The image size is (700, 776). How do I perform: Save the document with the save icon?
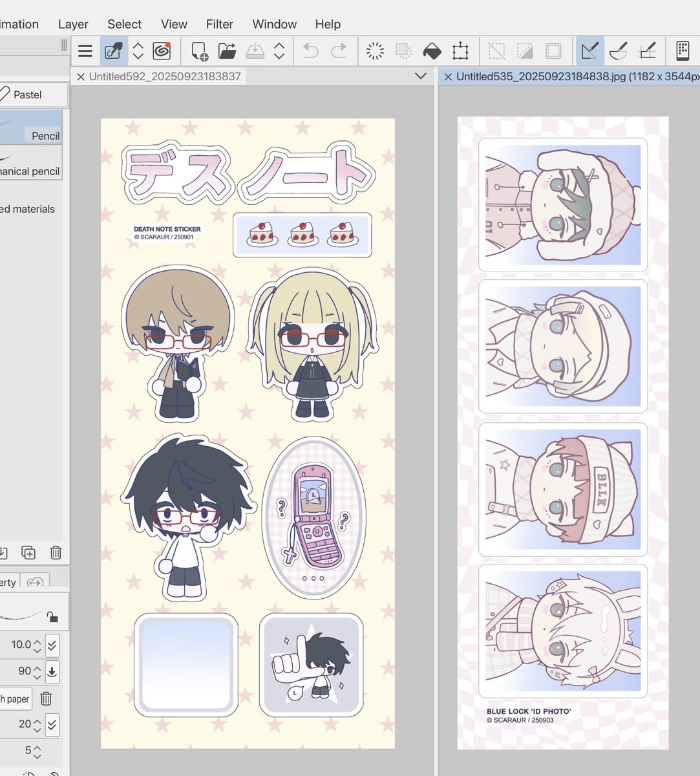[255, 51]
